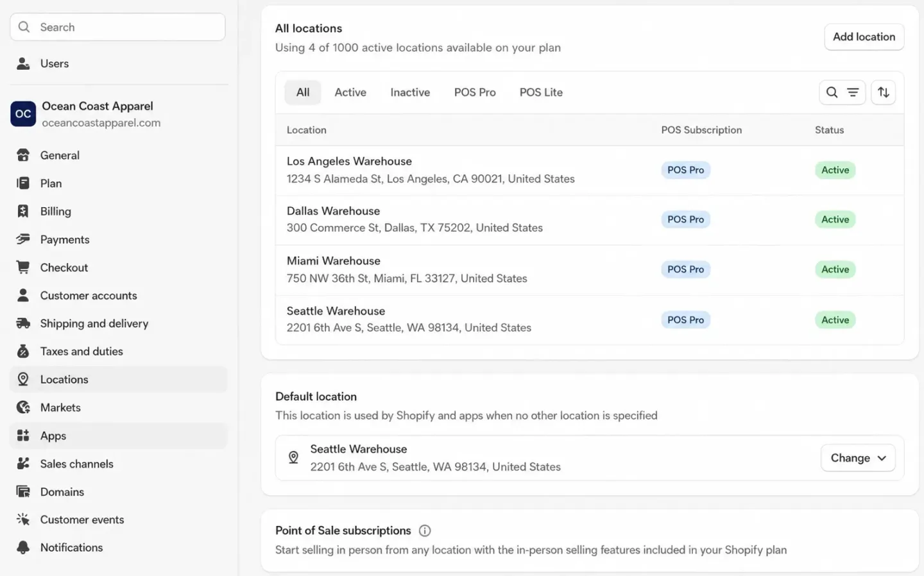
Task: Click the Payments hand icon in the sidebar
Action: [23, 239]
